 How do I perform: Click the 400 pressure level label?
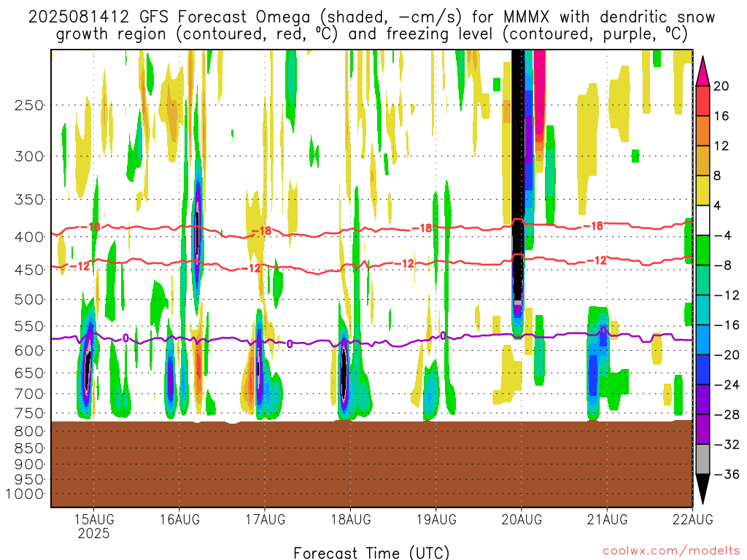29,237
